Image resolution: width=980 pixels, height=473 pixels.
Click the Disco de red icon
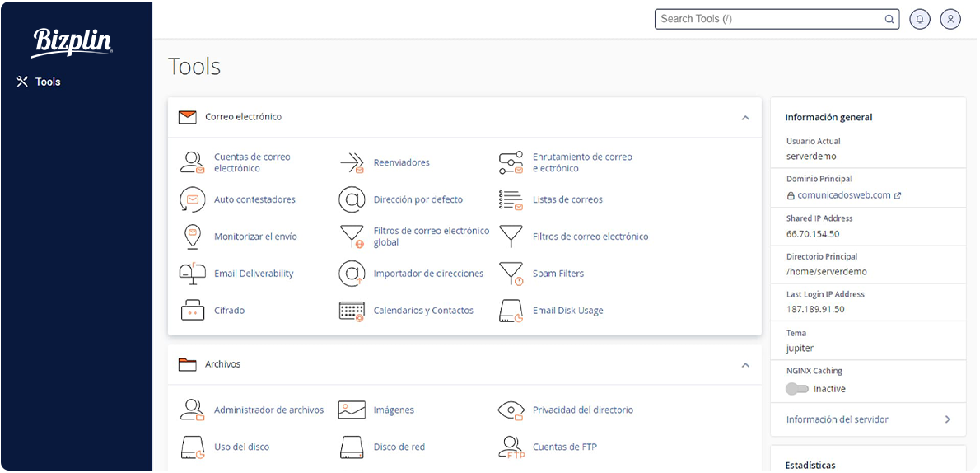pyautogui.click(x=352, y=447)
